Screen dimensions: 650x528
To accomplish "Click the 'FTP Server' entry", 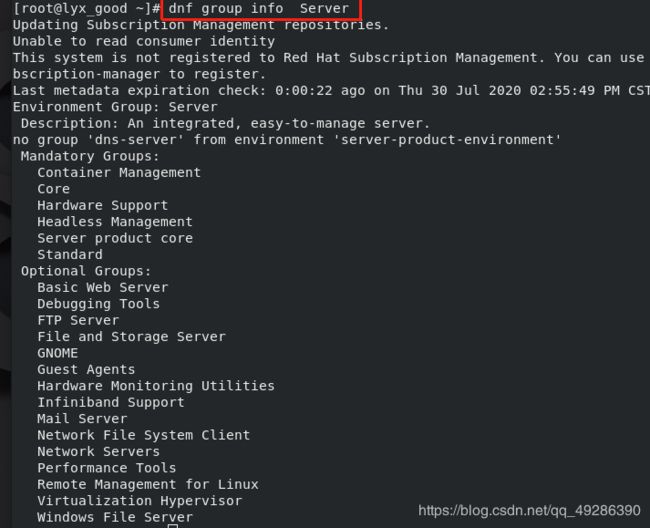I will coord(78,320).
